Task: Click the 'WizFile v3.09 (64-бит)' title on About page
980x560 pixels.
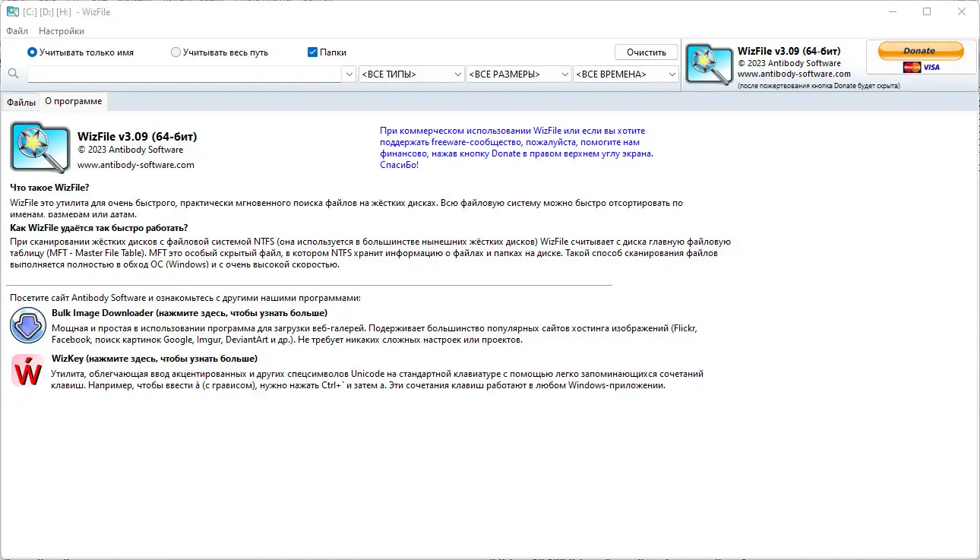Action: (138, 137)
